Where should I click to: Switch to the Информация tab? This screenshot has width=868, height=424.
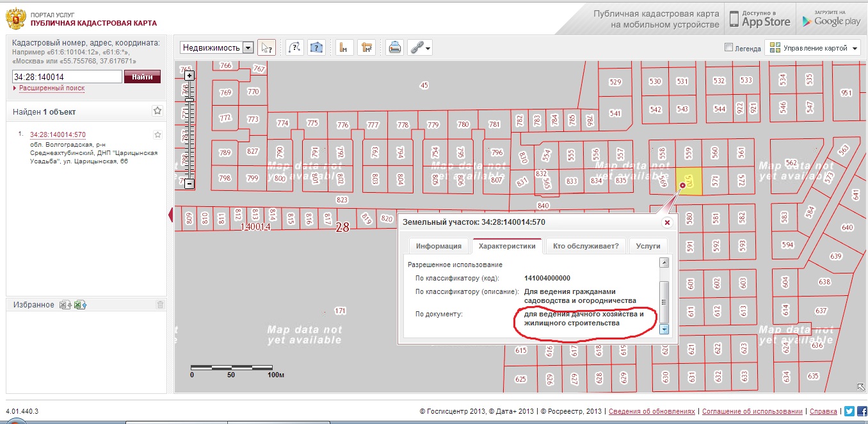pyautogui.click(x=438, y=246)
